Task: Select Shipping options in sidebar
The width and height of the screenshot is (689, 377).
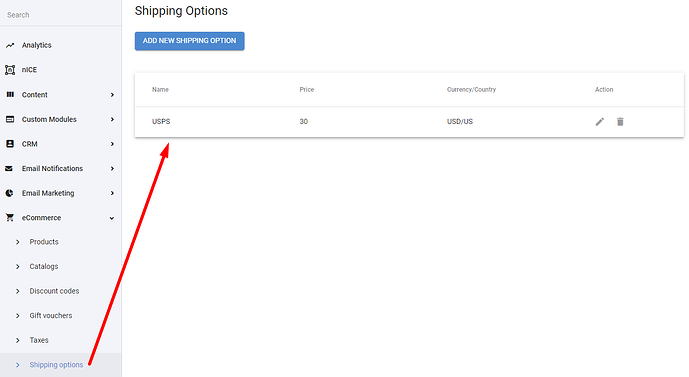Action: tap(56, 365)
